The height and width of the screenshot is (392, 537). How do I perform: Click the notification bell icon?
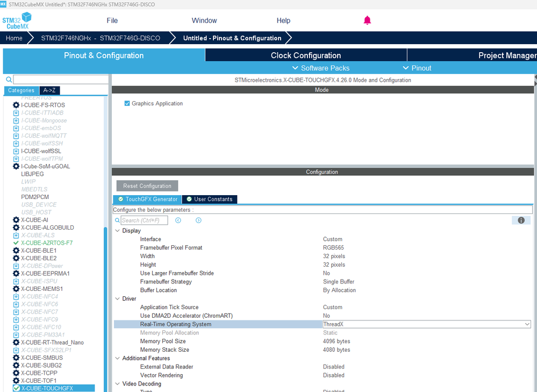click(x=367, y=20)
